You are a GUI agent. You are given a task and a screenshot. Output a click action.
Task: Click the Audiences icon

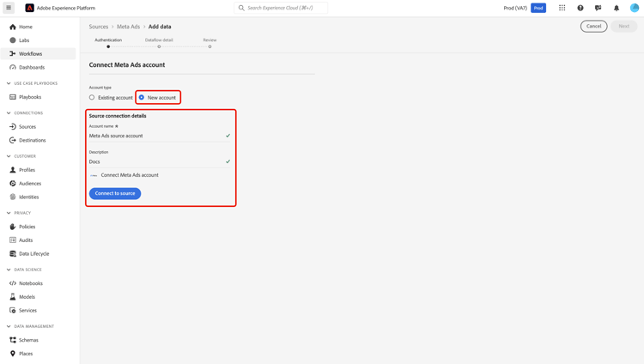click(13, 183)
